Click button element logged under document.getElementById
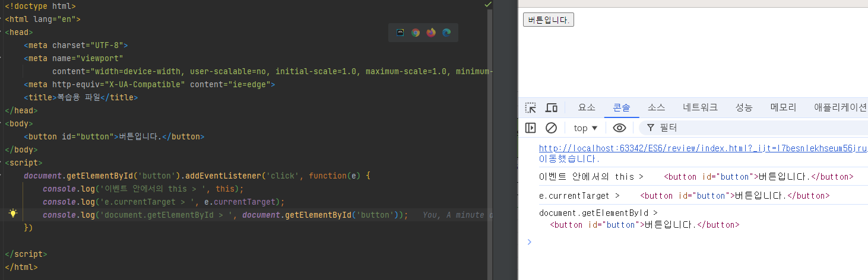This screenshot has height=280, width=868. (x=644, y=225)
